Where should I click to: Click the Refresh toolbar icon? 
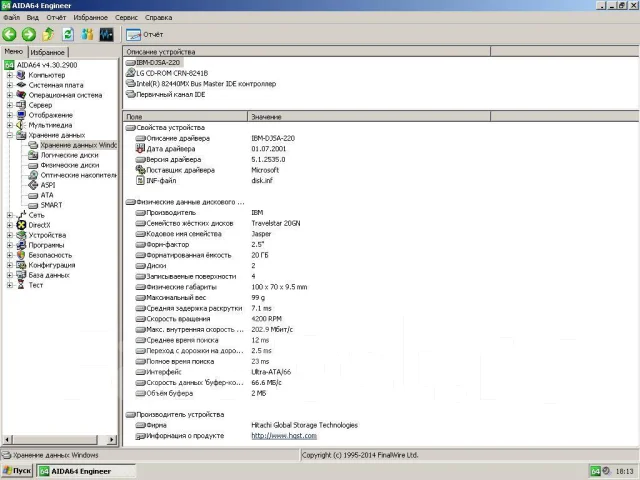click(x=68, y=34)
